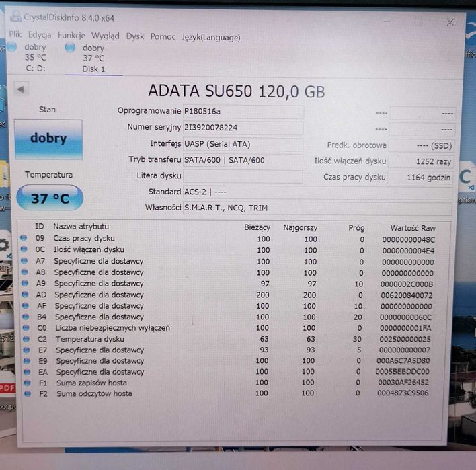Screen dimensions: 476x470
Task: Click the gear icon on the desktop edge
Action: pos(4,245)
